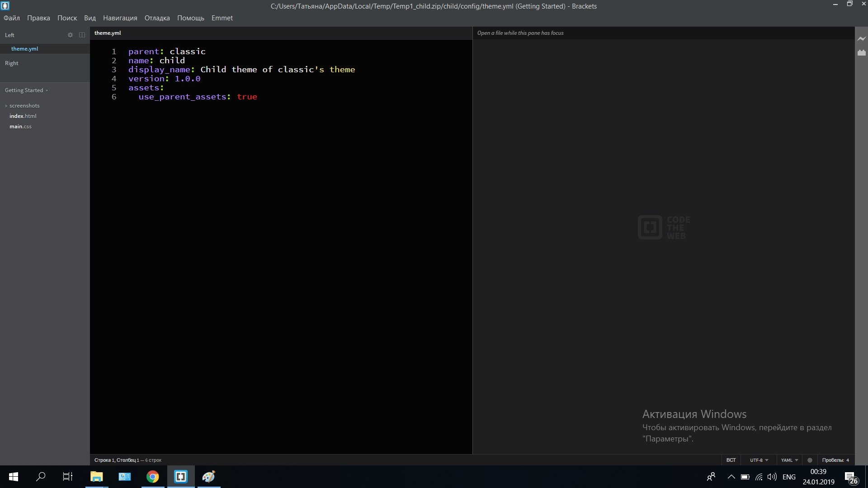Open the Windows notification center icon

pos(850,477)
